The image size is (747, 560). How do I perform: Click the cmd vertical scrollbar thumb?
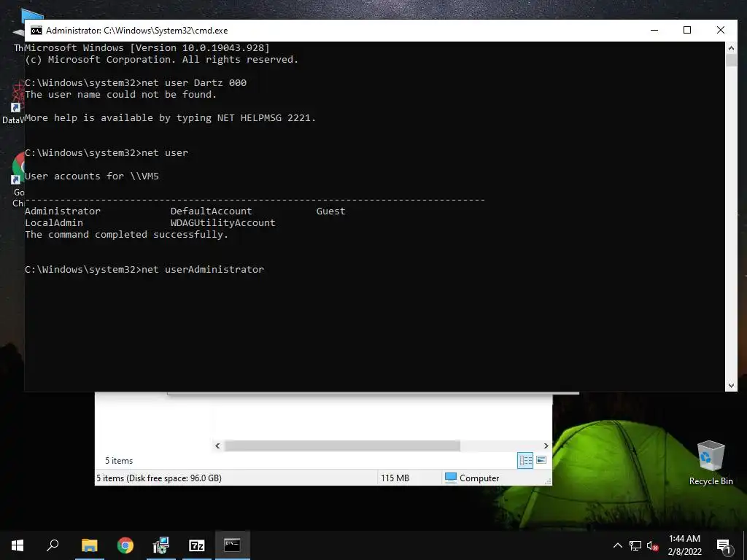pos(731,60)
